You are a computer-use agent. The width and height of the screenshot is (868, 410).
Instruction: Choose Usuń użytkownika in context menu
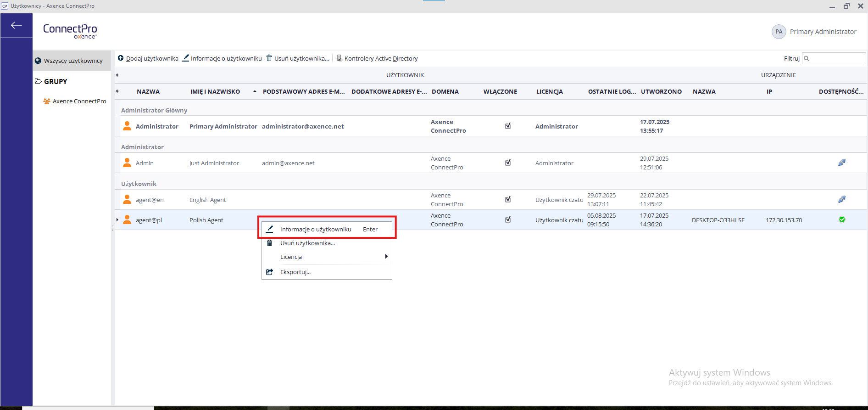point(327,243)
